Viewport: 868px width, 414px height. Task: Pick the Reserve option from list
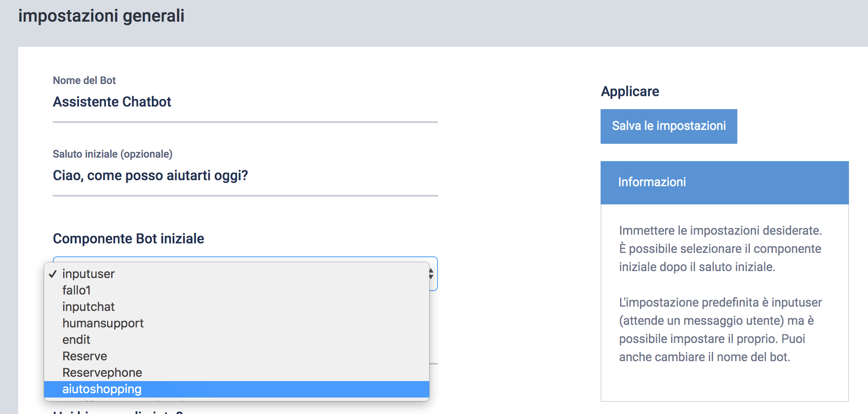coord(237,356)
